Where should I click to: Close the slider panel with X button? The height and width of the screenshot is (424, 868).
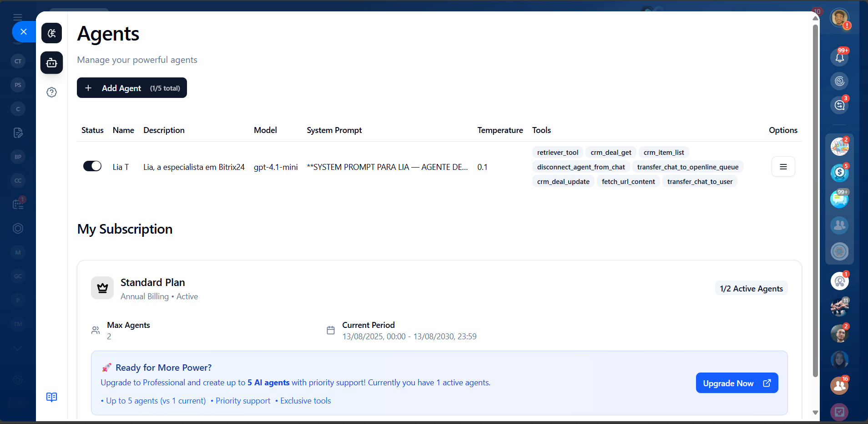[24, 32]
